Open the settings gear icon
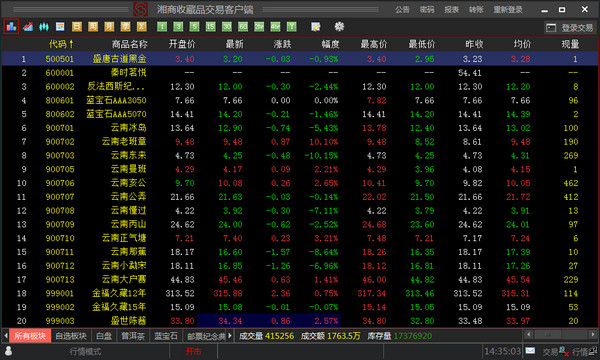This screenshot has height=360, width=600. [x=339, y=26]
